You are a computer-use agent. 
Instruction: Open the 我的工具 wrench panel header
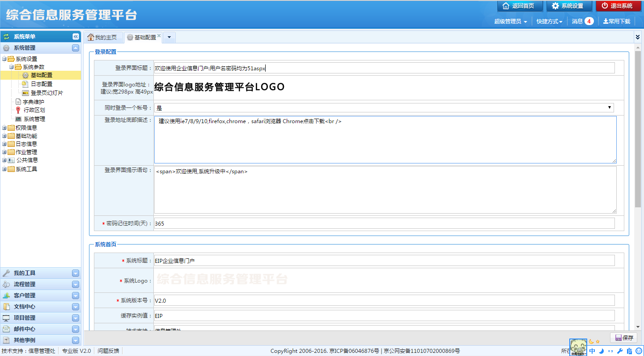click(x=40, y=273)
